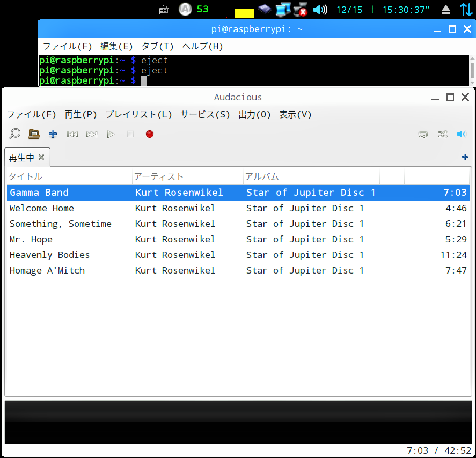476x458 pixels.
Task: Click the terminal command prompt cursor
Action: coord(144,80)
